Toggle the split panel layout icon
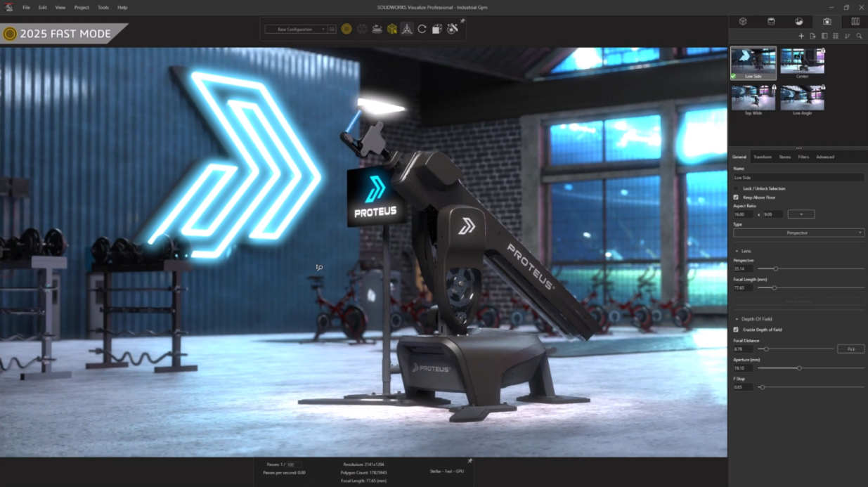 pos(824,36)
